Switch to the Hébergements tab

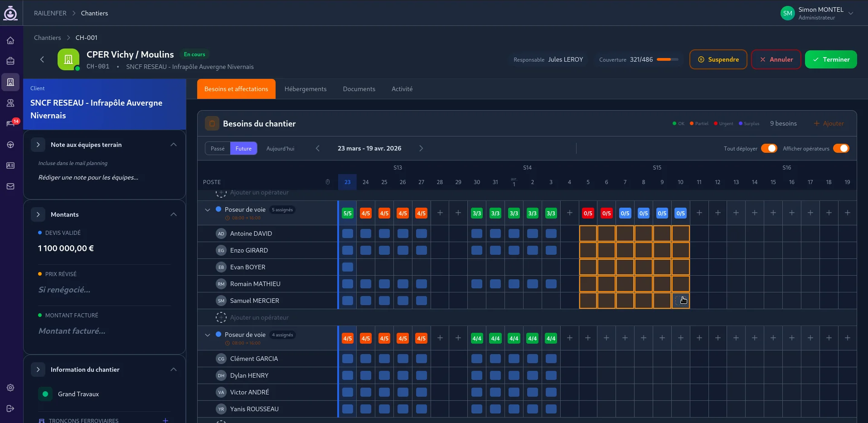point(305,89)
